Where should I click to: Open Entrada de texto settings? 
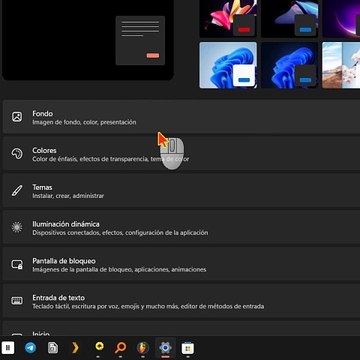tap(181, 301)
